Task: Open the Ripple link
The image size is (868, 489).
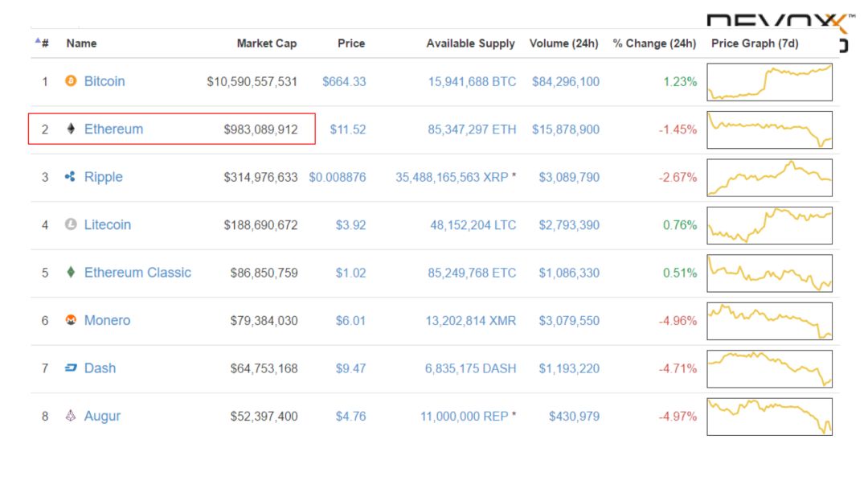Action: [104, 177]
